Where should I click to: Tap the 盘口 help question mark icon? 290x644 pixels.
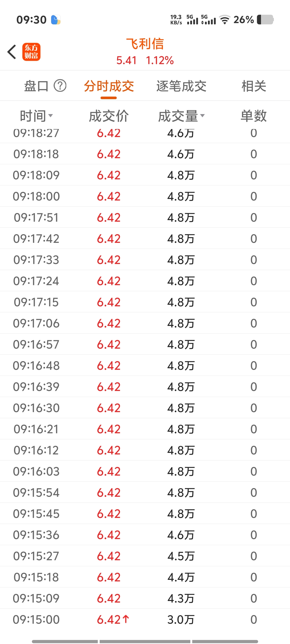(60, 86)
